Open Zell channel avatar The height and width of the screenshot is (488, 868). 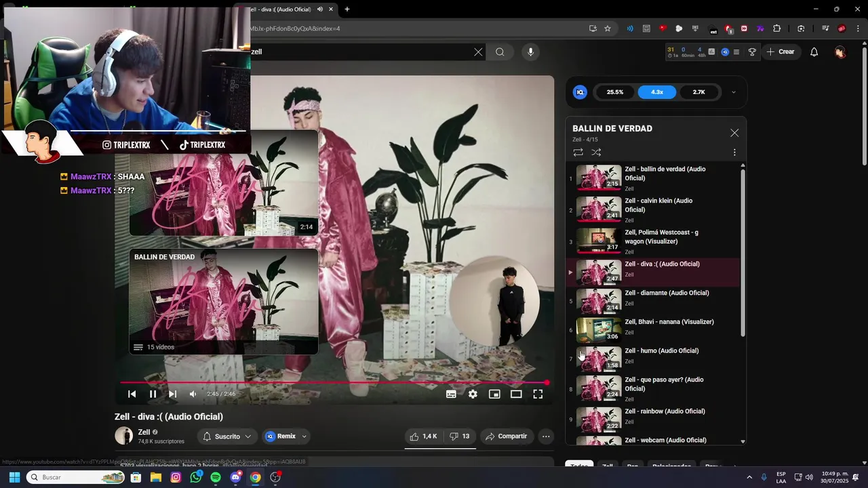click(x=123, y=436)
